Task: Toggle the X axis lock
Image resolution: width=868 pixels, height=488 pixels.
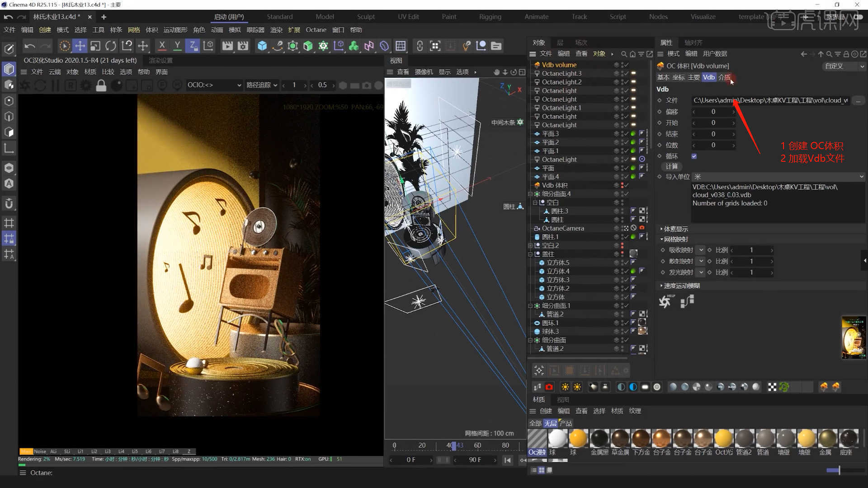Action: (x=162, y=46)
